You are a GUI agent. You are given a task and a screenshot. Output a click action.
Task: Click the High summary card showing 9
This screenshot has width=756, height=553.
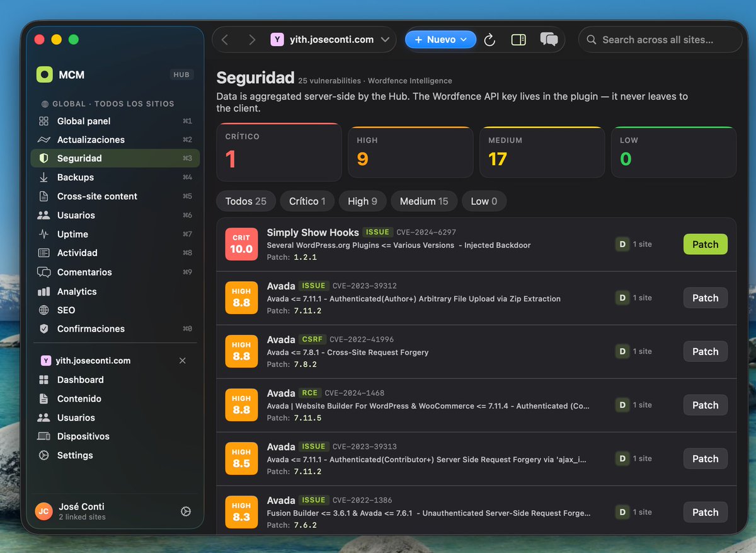(411, 153)
